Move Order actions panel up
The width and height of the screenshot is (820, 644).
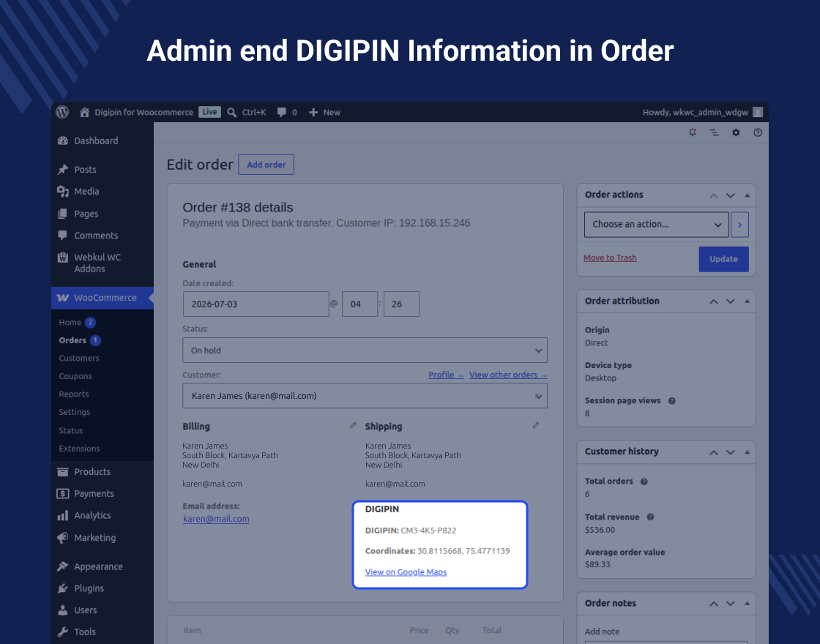[x=714, y=195]
